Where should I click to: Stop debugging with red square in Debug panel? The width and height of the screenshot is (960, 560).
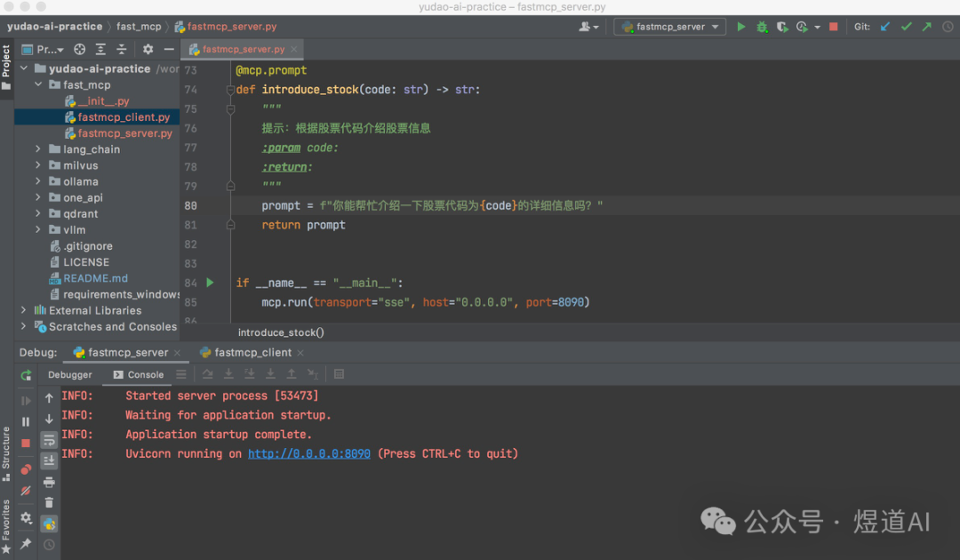click(26, 443)
